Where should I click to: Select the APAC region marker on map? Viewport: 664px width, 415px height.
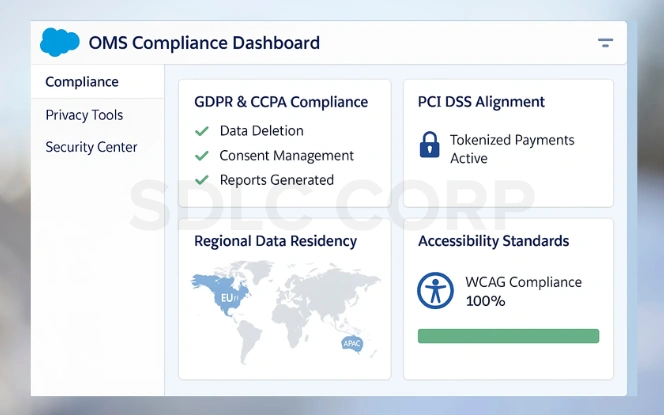click(x=352, y=343)
